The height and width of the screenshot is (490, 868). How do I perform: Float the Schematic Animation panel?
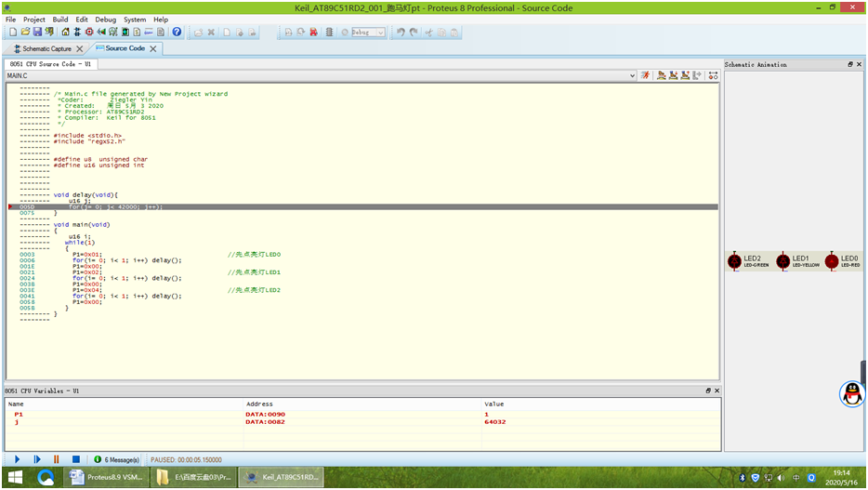[x=850, y=65]
